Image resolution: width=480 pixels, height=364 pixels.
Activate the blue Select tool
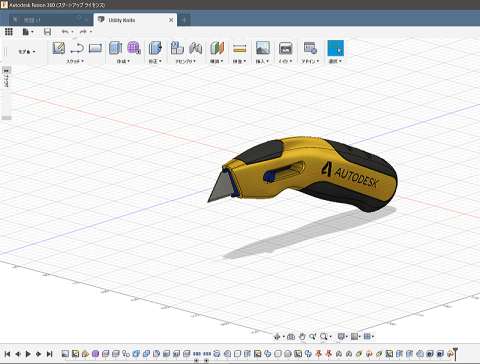pyautogui.click(x=335, y=48)
